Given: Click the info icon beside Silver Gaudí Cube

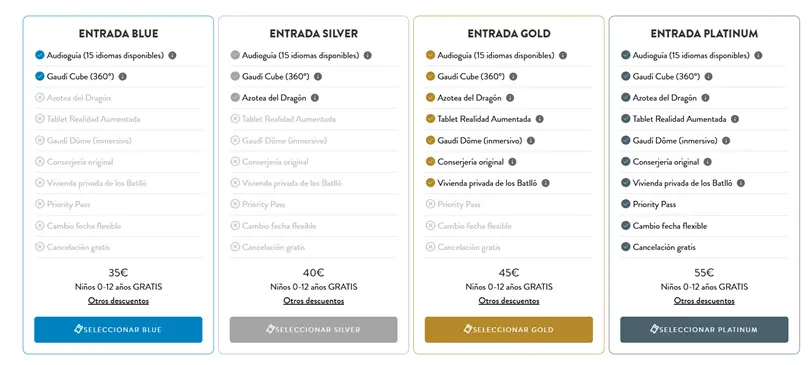Looking at the screenshot, I should pyautogui.click(x=318, y=77).
